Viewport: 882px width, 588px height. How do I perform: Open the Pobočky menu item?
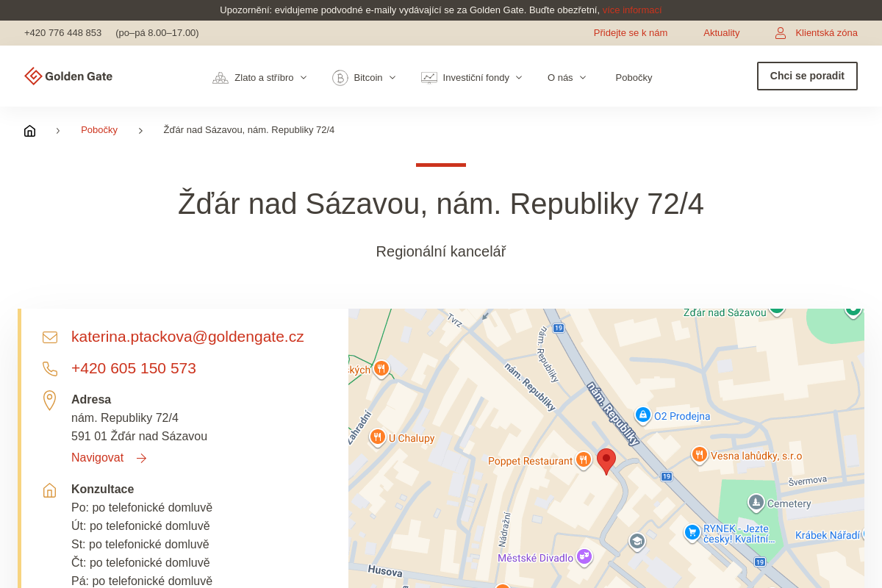(x=634, y=78)
